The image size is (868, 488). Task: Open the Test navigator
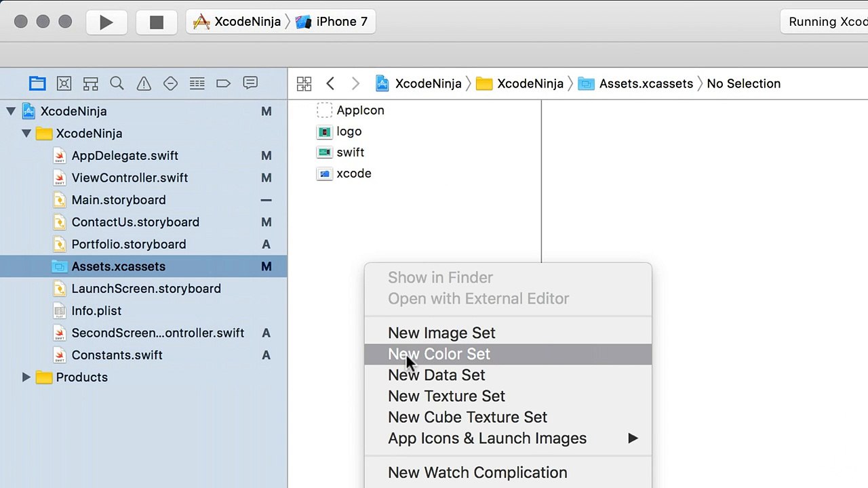point(170,83)
